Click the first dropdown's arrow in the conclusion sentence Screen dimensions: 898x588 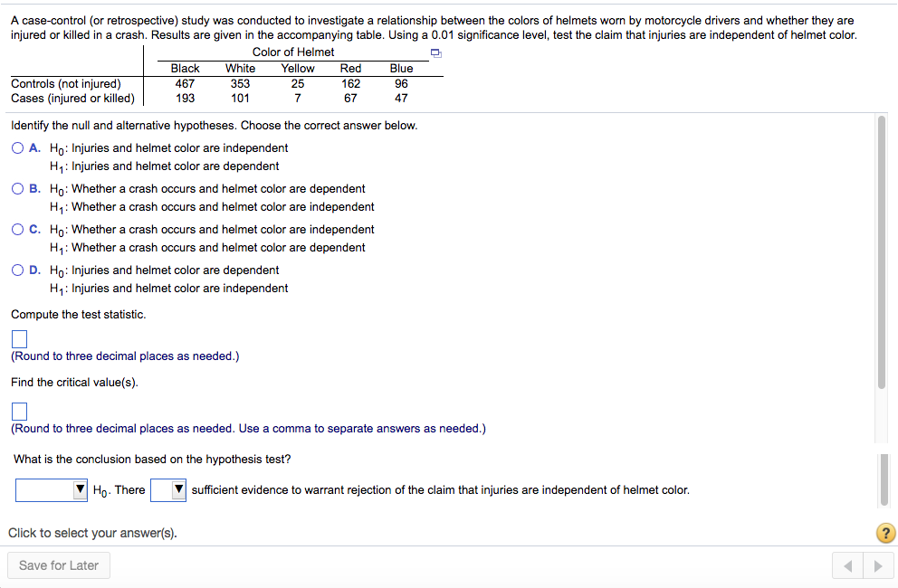click(81, 489)
